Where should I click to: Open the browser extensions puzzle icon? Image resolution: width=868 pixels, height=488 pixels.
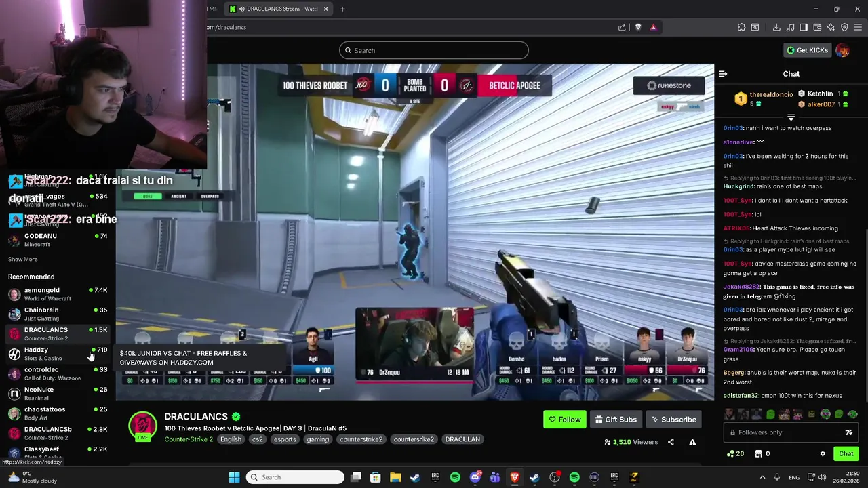pyautogui.click(x=741, y=27)
